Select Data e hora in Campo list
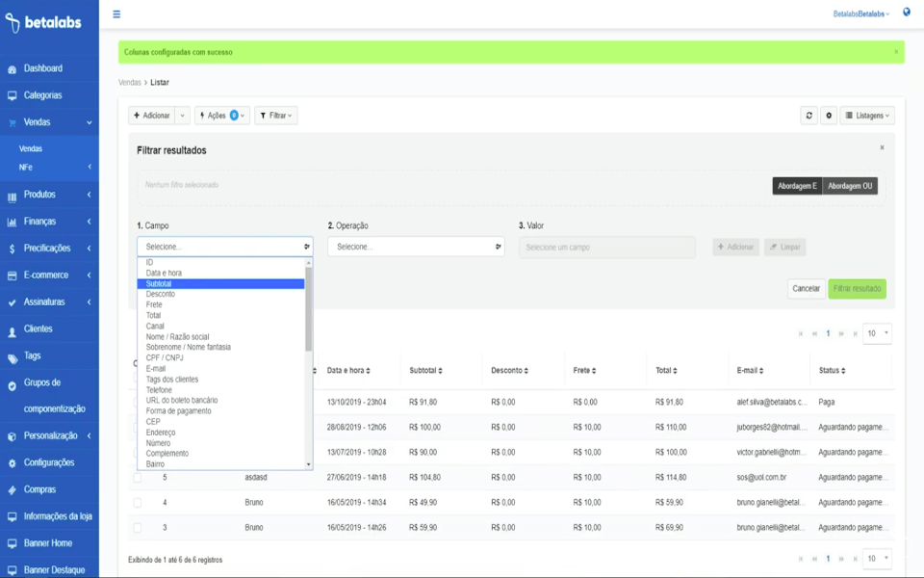The image size is (924, 578). [221, 273]
